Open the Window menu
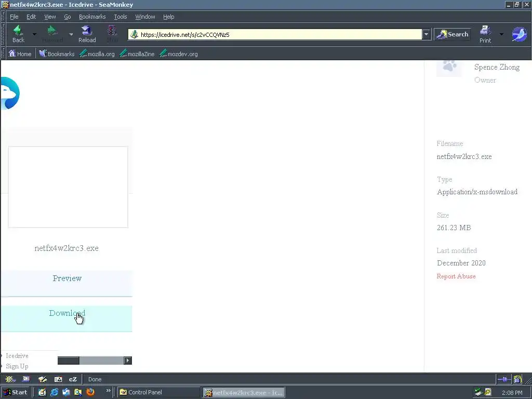Screen dimensions: 532x399 145,17
